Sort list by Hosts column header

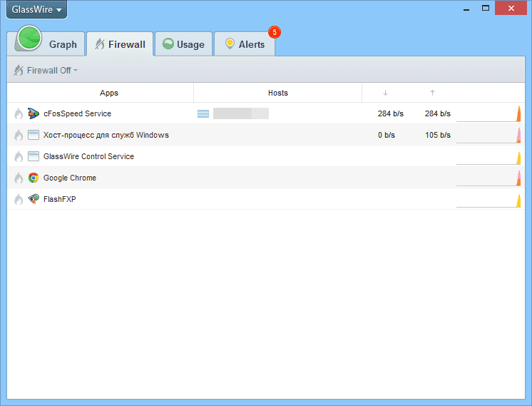277,93
